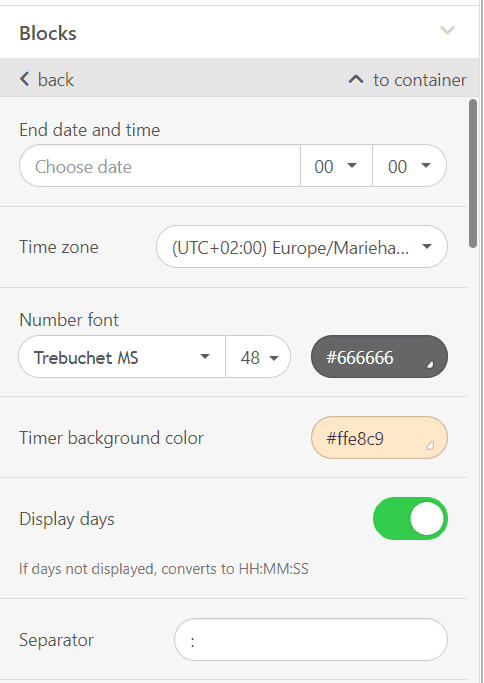Click the back chevron icon
The height and width of the screenshot is (683, 484).
click(25, 79)
